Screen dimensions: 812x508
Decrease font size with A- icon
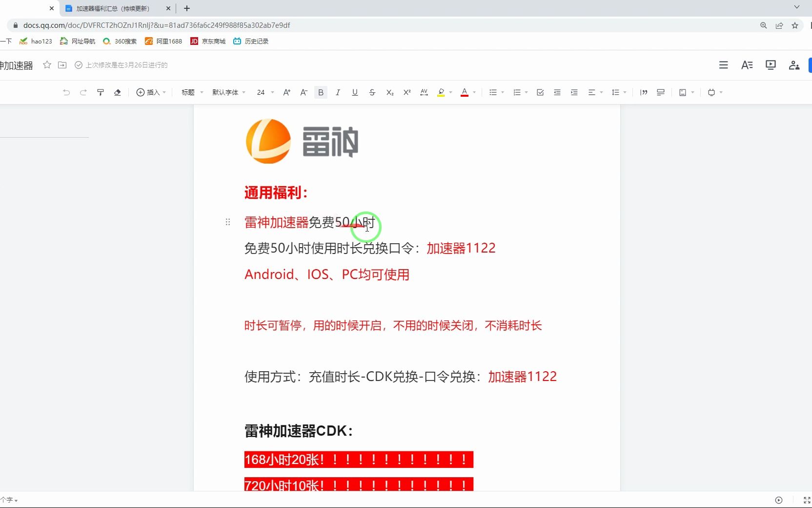(x=304, y=92)
